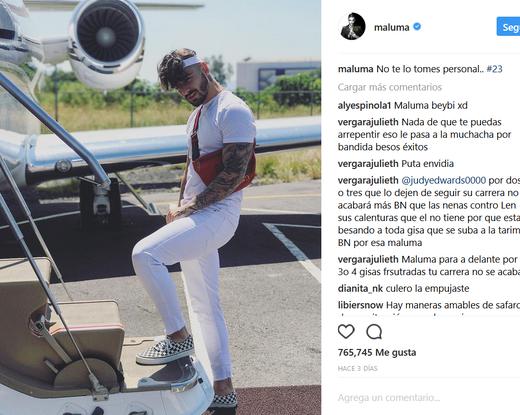520x415 pixels.
Task: Click the Agrega un comentario input field
Action: click(x=429, y=397)
